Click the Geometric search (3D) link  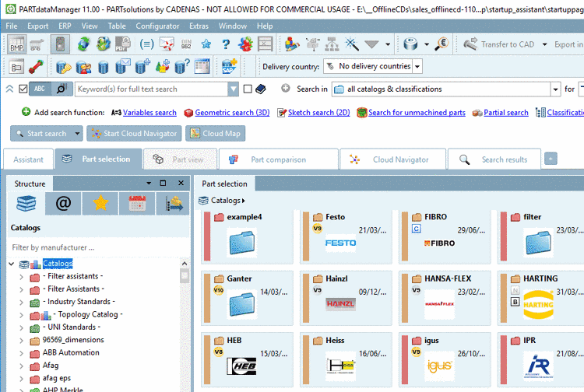point(232,112)
